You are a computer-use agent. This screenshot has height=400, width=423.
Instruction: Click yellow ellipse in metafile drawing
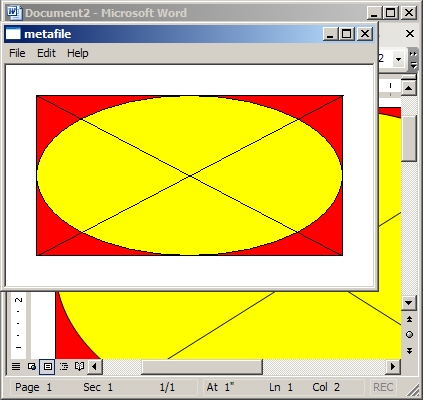(189, 176)
